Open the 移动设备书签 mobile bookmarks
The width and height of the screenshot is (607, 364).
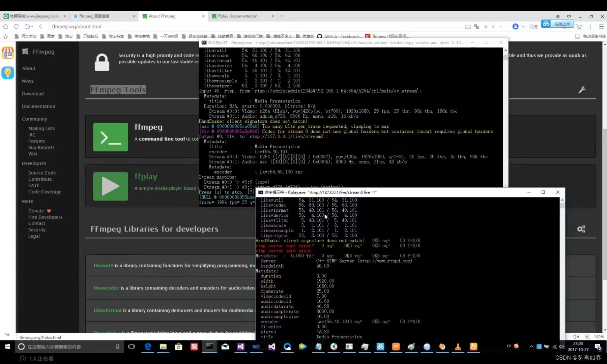click(x=590, y=36)
